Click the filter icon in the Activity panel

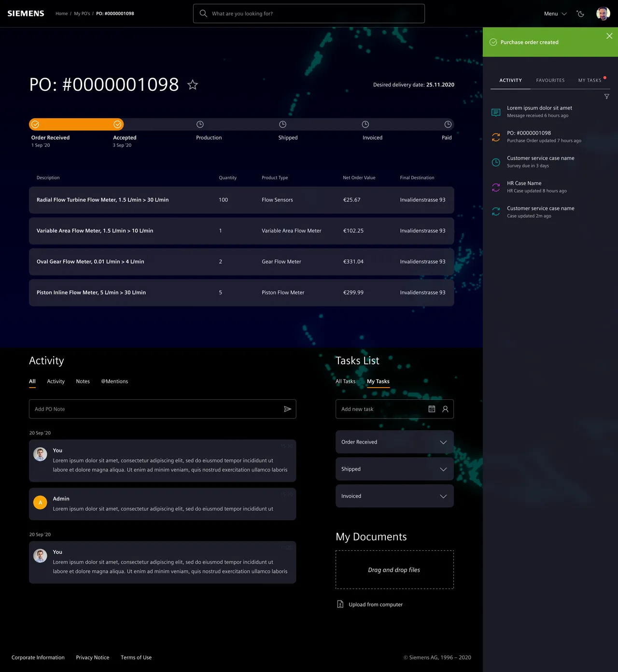click(x=607, y=97)
